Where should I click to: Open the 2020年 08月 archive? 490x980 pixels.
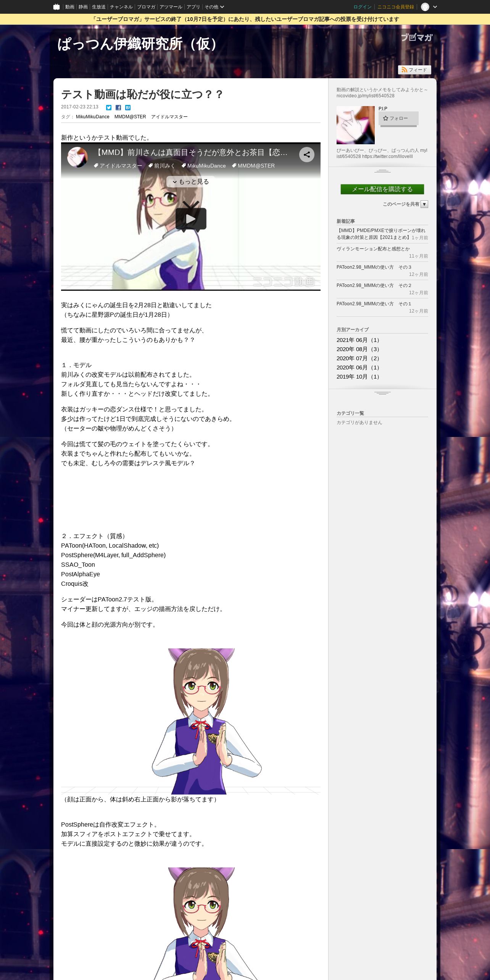click(359, 349)
